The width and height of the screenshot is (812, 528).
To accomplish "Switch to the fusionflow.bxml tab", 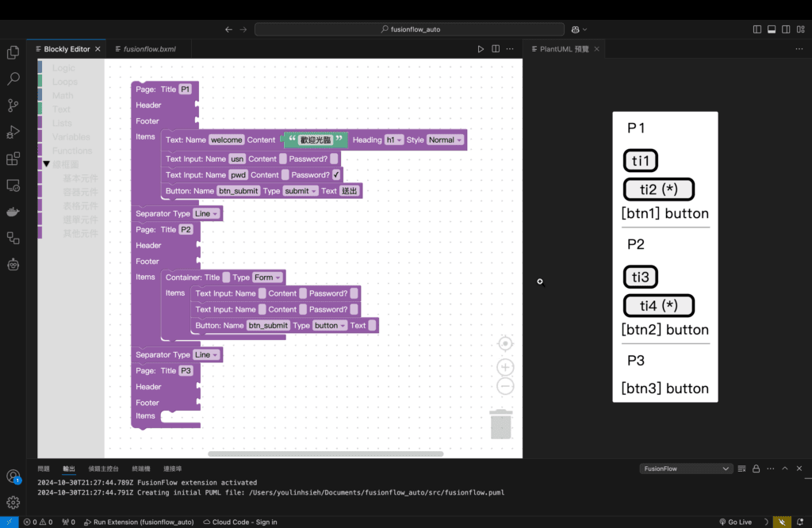I will point(149,49).
